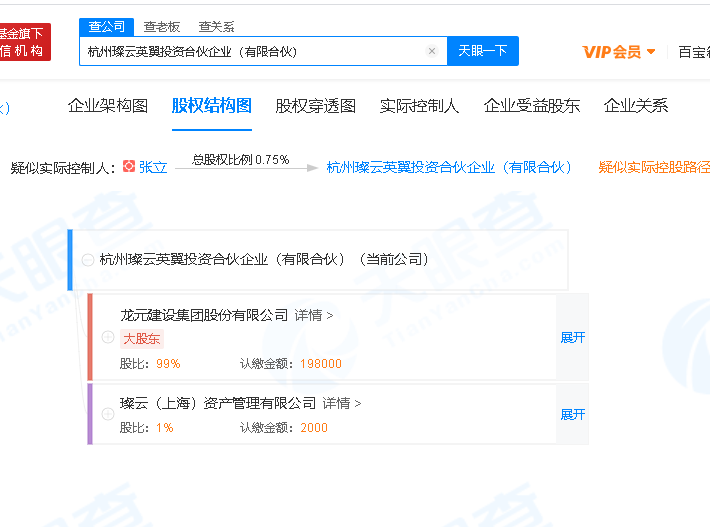Click the 2000 subscribed amount value

coord(314,428)
